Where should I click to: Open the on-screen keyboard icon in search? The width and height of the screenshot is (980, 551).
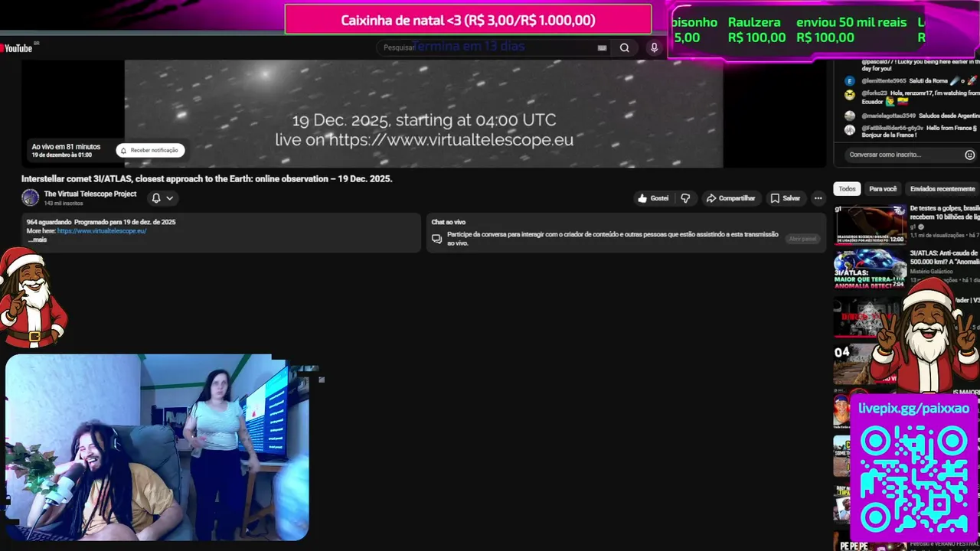602,47
